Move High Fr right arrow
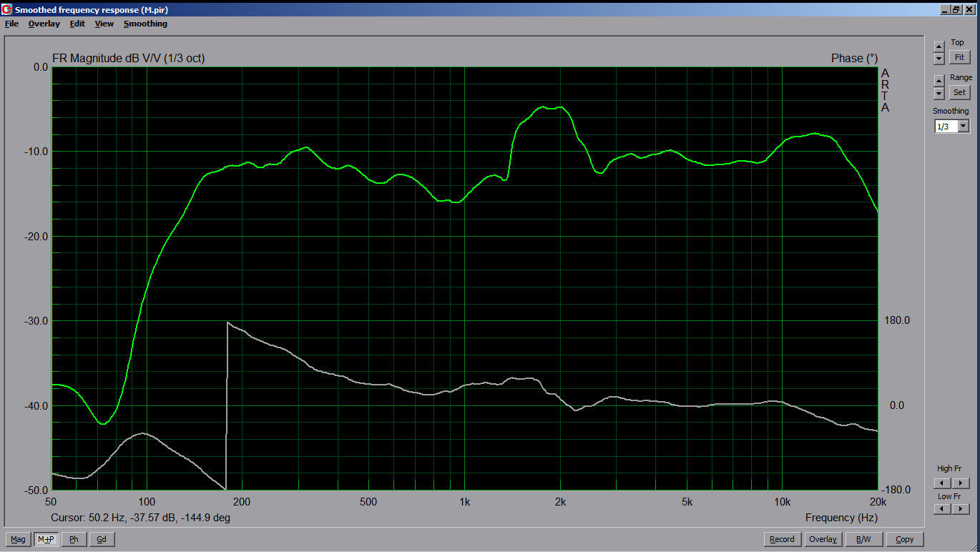Image resolution: width=980 pixels, height=552 pixels. [x=961, y=483]
